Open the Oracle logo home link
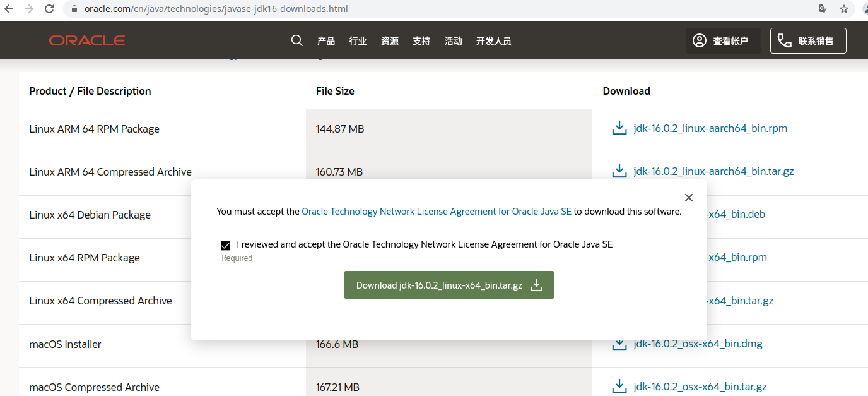The image size is (868, 396). point(87,40)
